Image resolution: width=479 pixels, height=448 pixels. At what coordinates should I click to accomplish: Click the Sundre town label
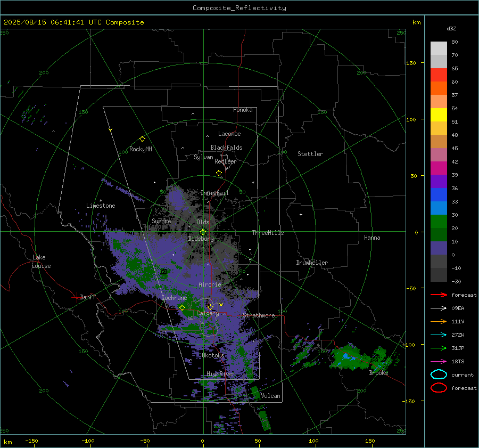[x=161, y=221]
